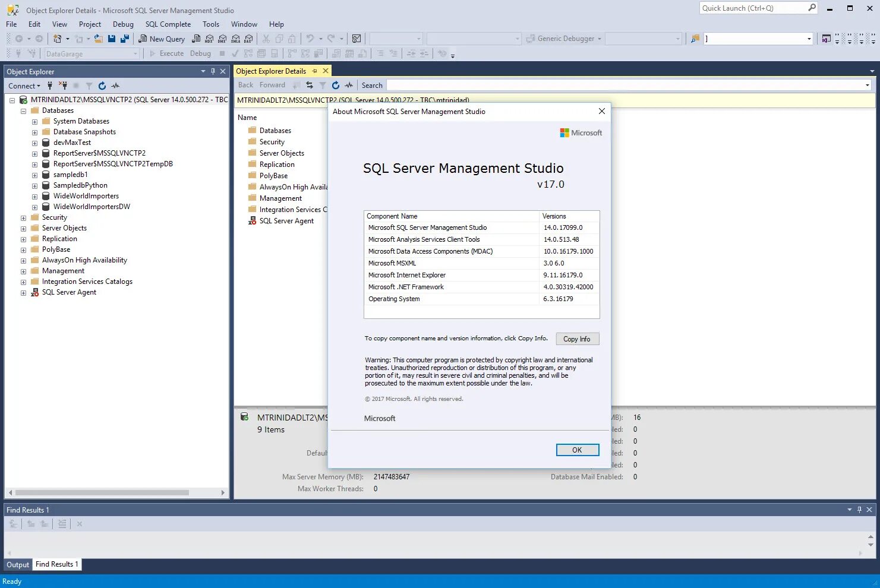Open a new MDX query
880x588 pixels.
click(x=209, y=39)
